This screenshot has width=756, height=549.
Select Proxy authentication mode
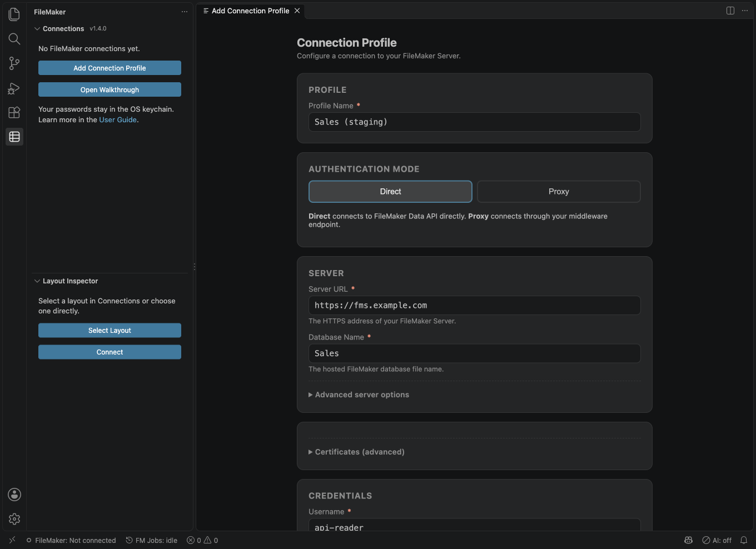click(559, 191)
